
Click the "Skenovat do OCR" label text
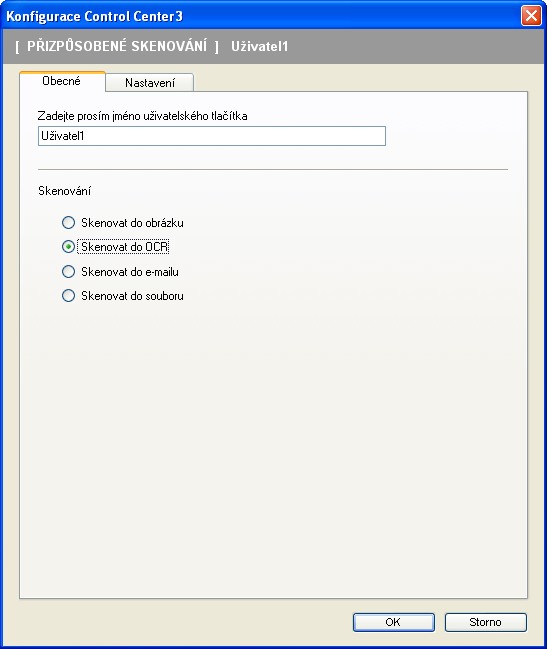coord(124,247)
